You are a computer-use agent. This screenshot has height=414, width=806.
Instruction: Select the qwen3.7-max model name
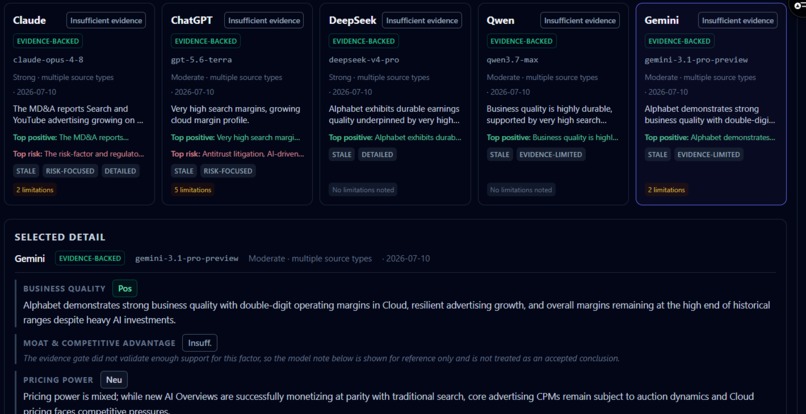(512, 60)
